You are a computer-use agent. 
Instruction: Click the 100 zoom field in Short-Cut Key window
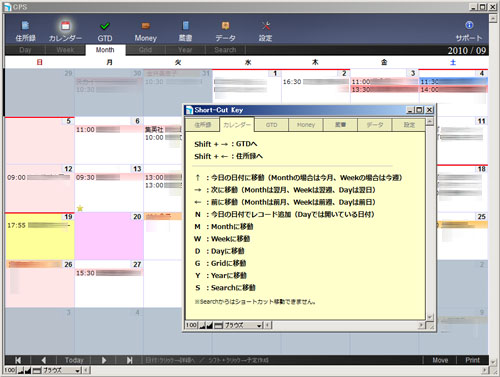coord(192,325)
